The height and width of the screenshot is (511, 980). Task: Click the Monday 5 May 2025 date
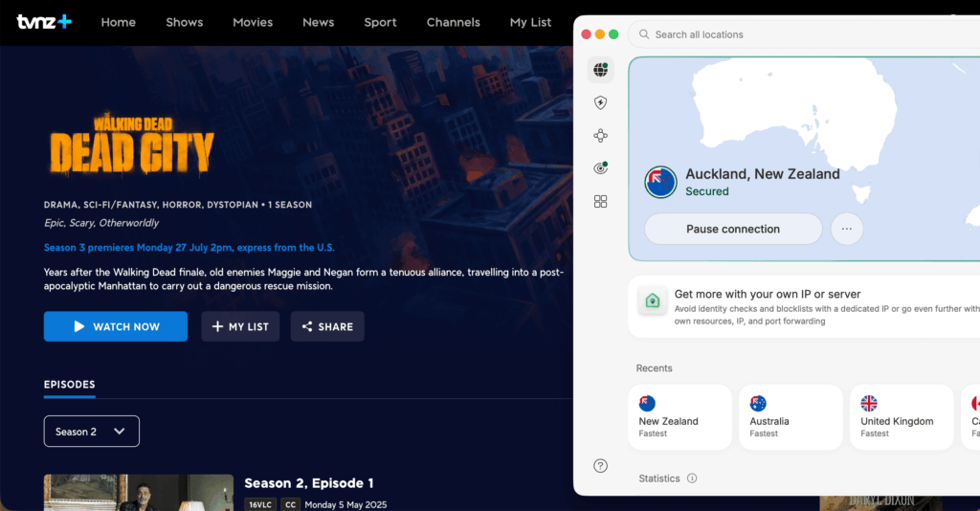coord(345,504)
